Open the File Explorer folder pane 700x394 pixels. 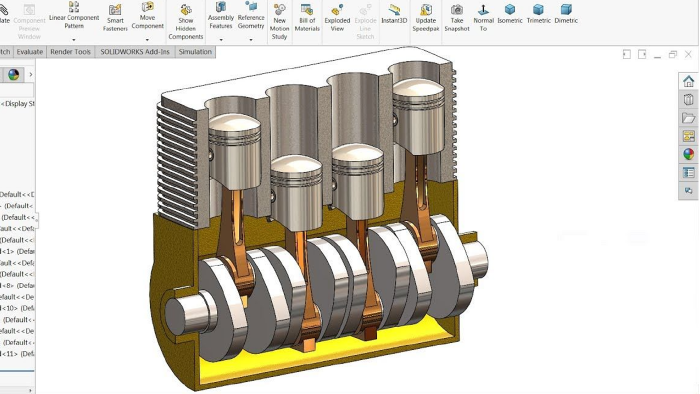pyautogui.click(x=688, y=118)
